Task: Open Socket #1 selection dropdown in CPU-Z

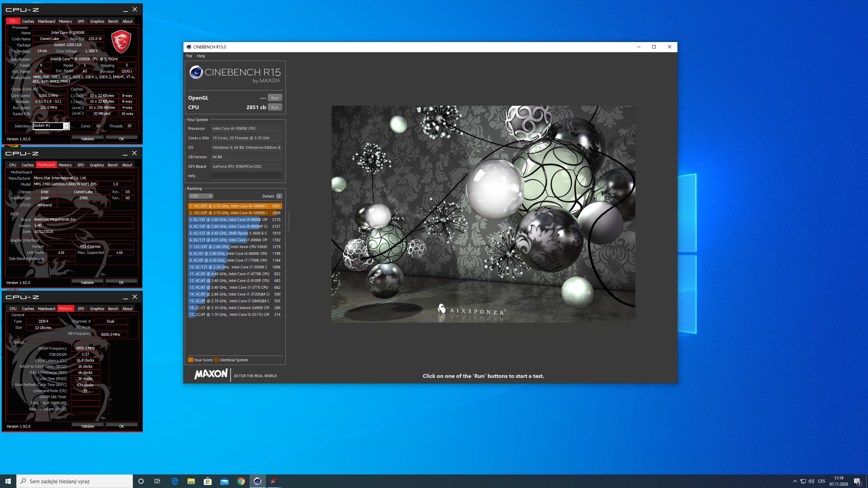Action: point(51,126)
